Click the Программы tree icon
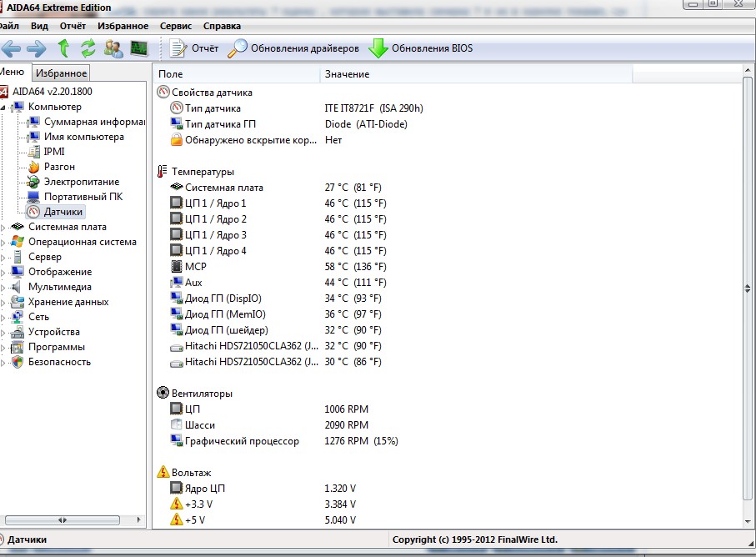 tap(18, 347)
